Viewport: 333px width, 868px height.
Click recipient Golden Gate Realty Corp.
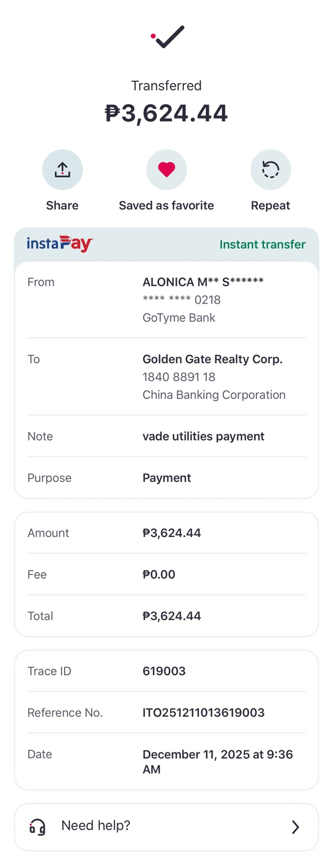pyautogui.click(x=213, y=359)
